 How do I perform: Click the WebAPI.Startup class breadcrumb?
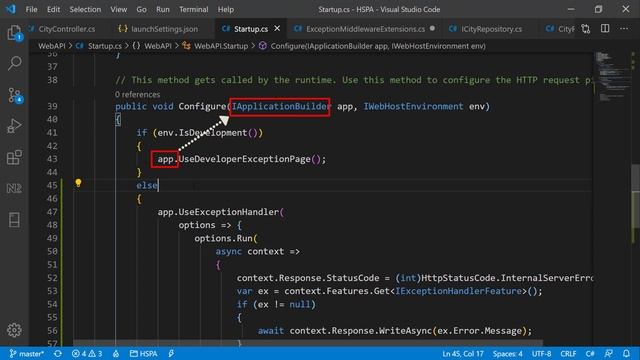click(216, 46)
